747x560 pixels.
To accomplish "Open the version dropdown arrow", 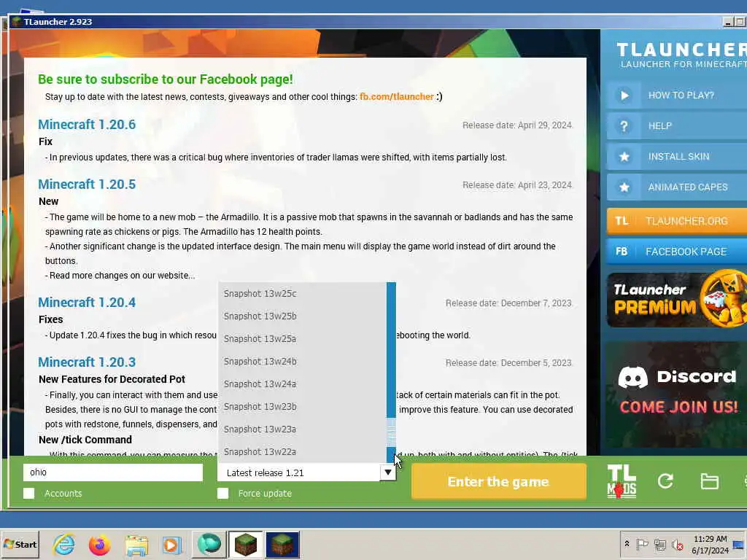I will coord(388,472).
